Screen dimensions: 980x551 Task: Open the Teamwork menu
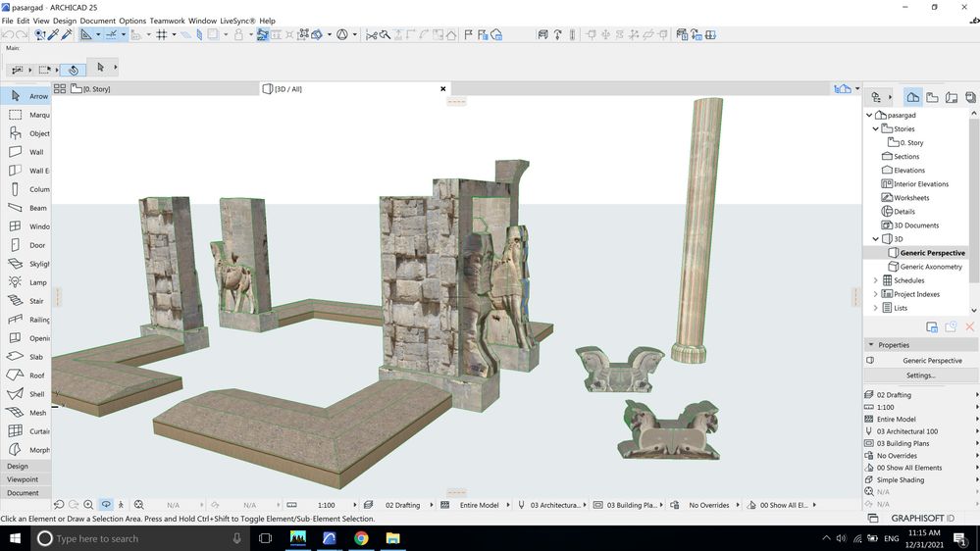[167, 21]
